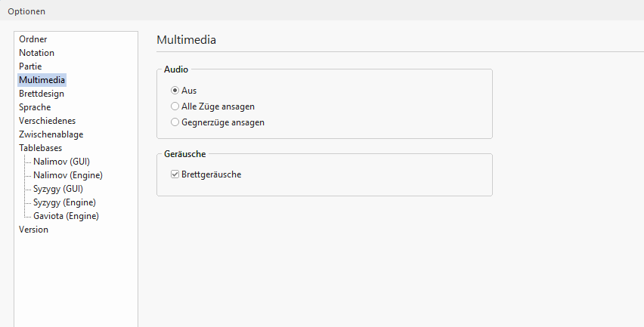
Task: Show the Verschiedenes options
Action: coord(47,121)
